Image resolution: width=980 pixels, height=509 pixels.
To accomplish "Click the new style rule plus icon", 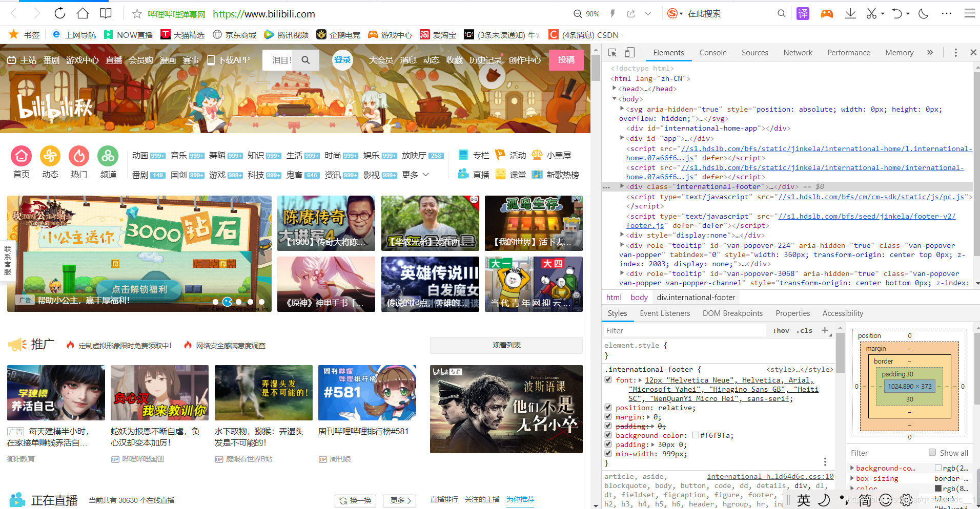I will (x=825, y=330).
